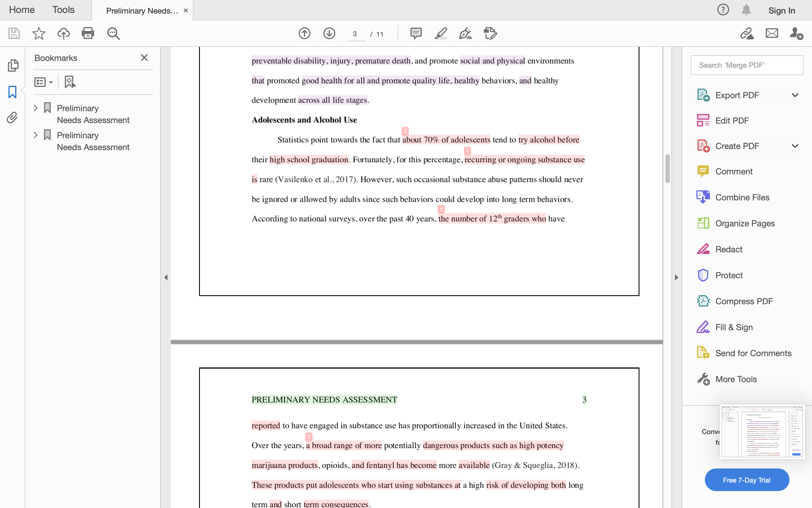
Task: Click the Search 'Merge PDF' field
Action: 747,65
